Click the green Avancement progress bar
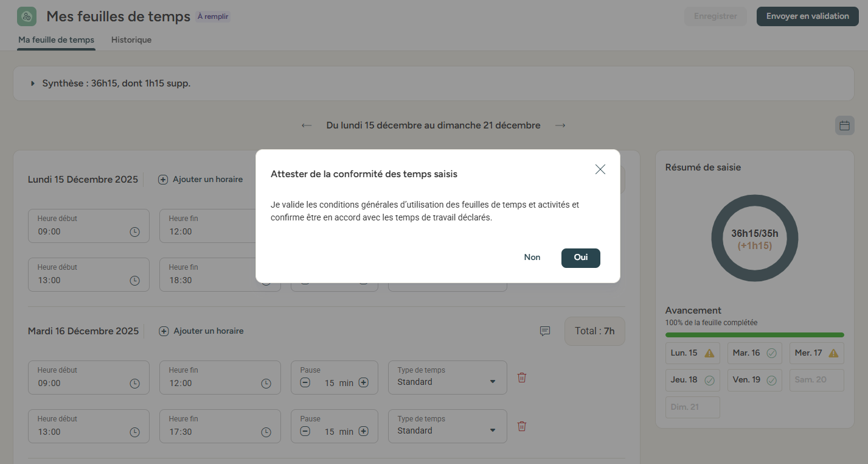Image resolution: width=868 pixels, height=464 pixels. click(754, 335)
